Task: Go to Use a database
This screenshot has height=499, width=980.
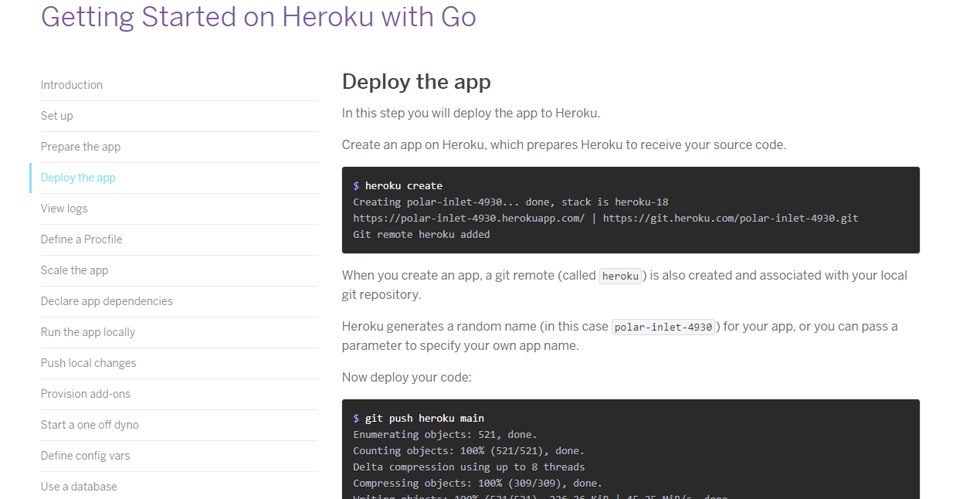Action: (79, 487)
